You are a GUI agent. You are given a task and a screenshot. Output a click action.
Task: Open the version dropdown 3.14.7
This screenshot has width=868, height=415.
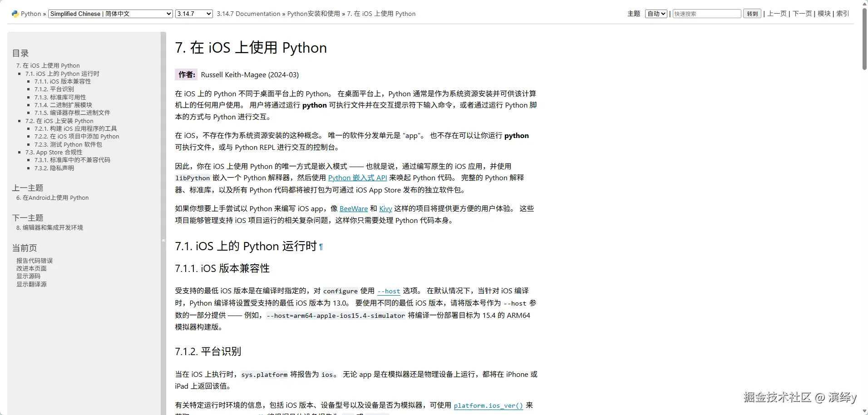(x=194, y=14)
